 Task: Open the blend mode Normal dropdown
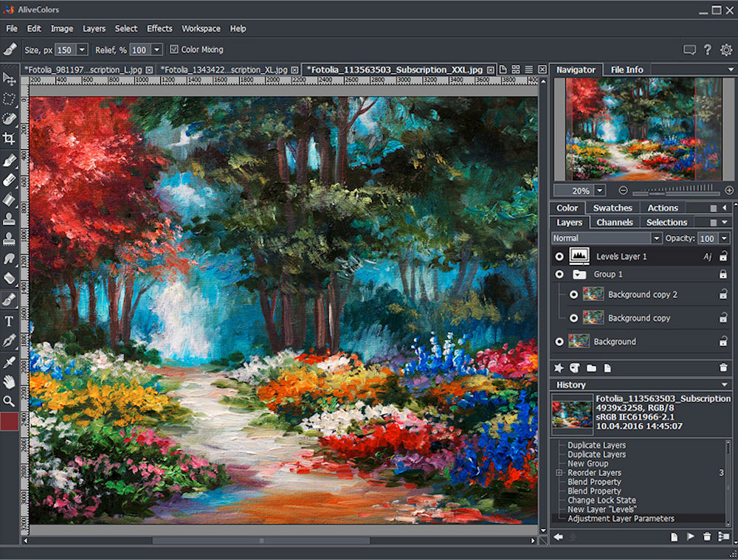[656, 238]
